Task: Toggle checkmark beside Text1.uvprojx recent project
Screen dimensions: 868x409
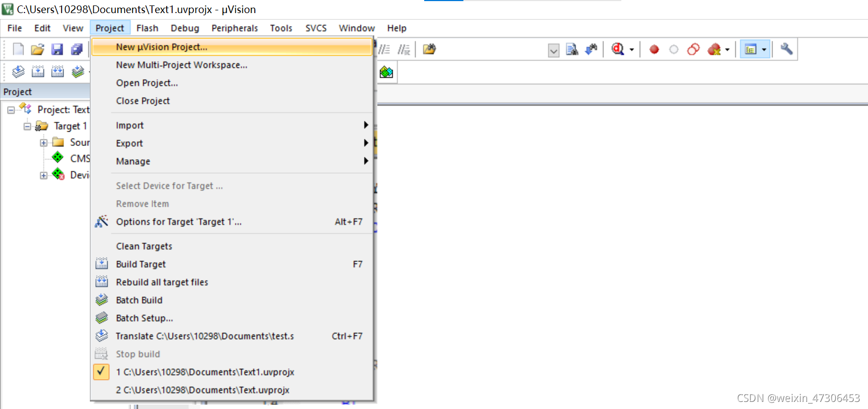Action: point(101,371)
